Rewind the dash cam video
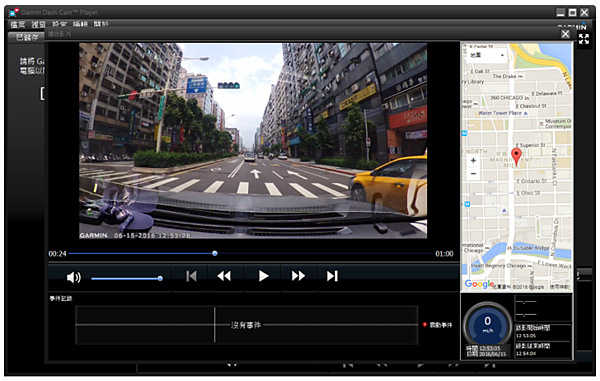600x381 pixels. pos(224,276)
